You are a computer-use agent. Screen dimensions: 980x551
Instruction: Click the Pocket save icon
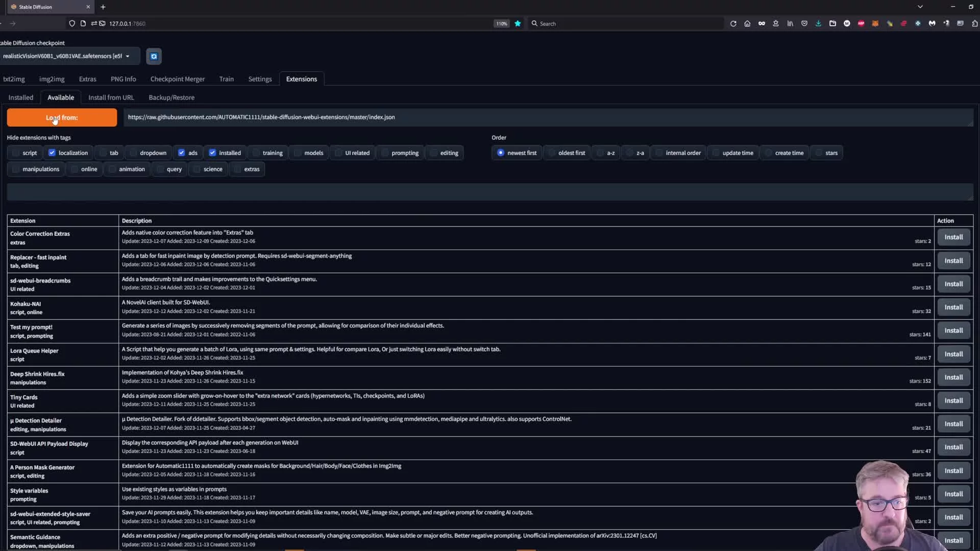[x=804, y=23]
